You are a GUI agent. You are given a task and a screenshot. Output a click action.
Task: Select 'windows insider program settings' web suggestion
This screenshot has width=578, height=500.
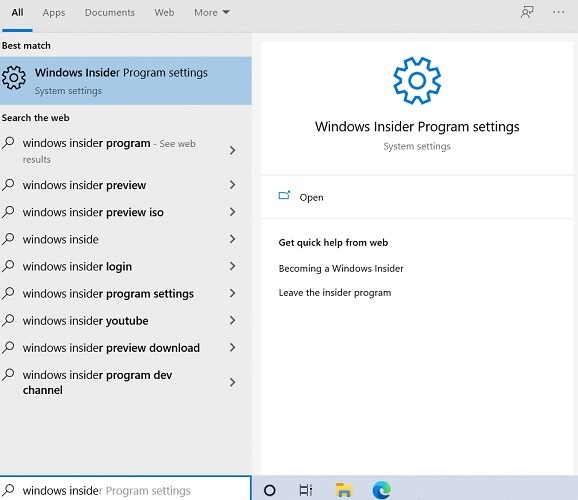(x=108, y=294)
